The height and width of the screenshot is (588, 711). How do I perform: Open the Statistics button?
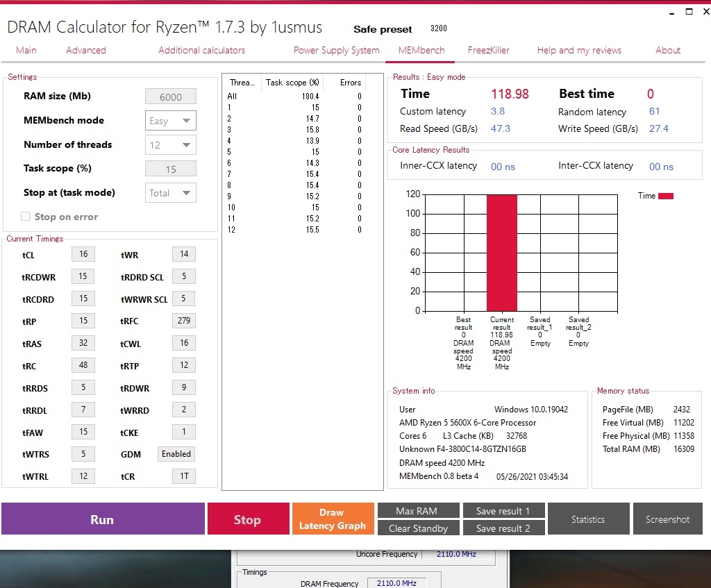pos(588,519)
